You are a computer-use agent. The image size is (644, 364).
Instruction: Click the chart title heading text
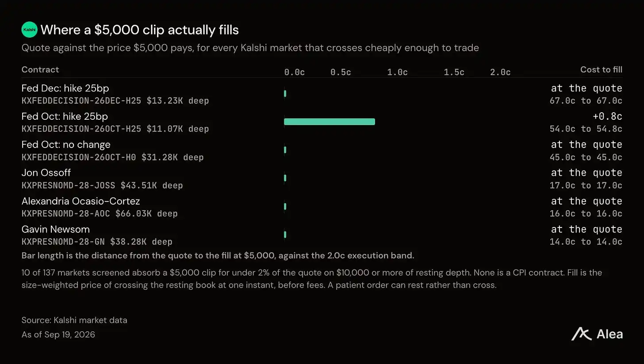[x=140, y=30]
